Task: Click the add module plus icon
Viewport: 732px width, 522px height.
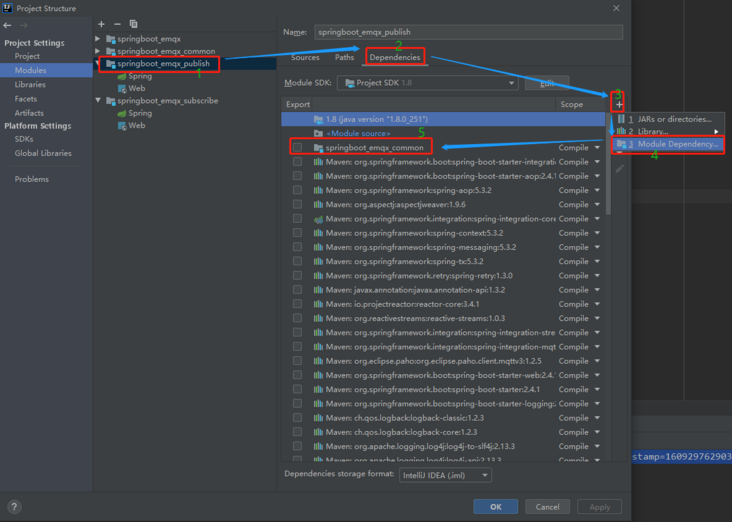Action: 101,23
